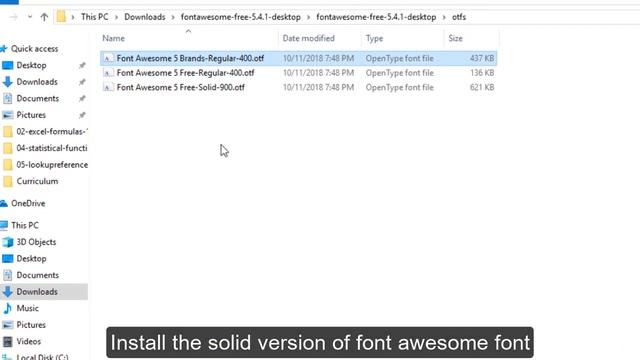Open Quick access in navigation pane

[34, 49]
